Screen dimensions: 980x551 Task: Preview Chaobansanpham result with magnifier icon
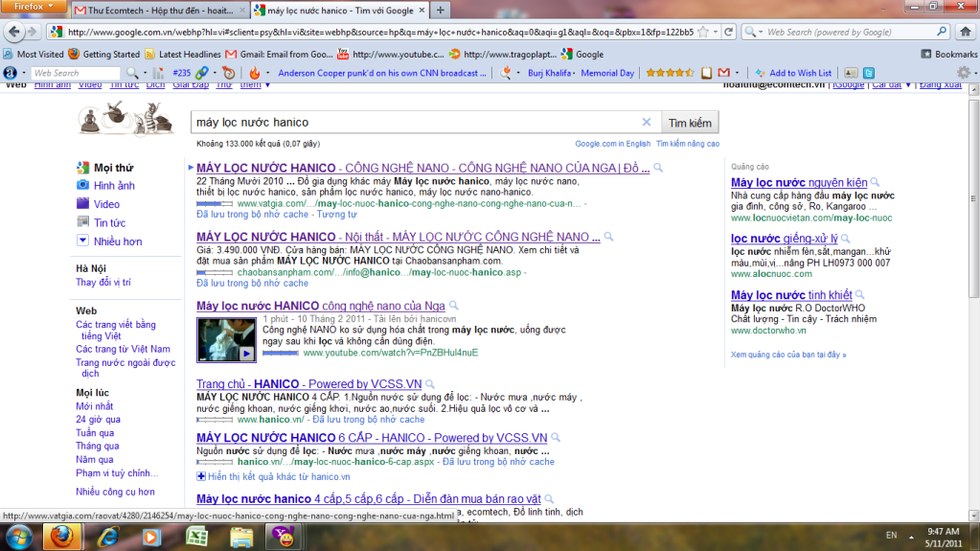tap(608, 237)
